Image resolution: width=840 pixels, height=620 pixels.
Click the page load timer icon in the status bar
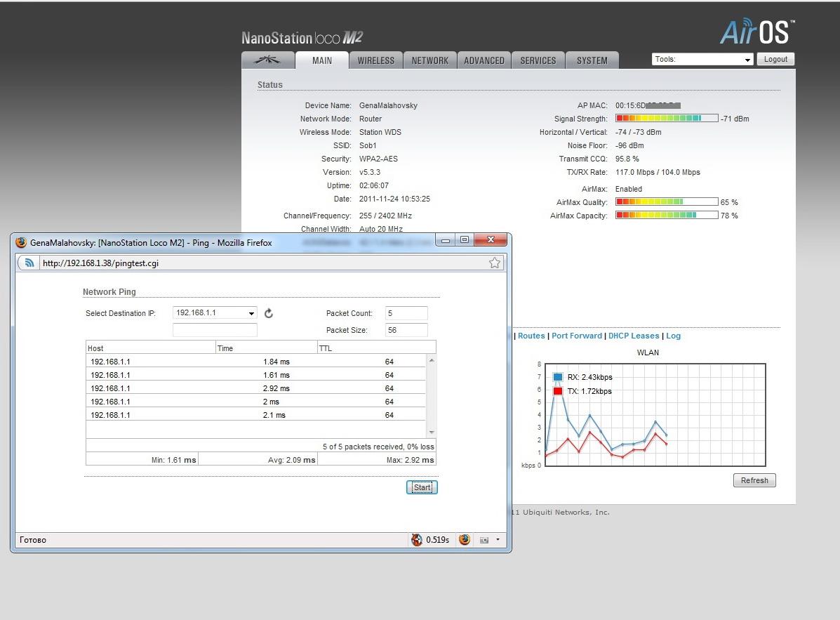(417, 540)
